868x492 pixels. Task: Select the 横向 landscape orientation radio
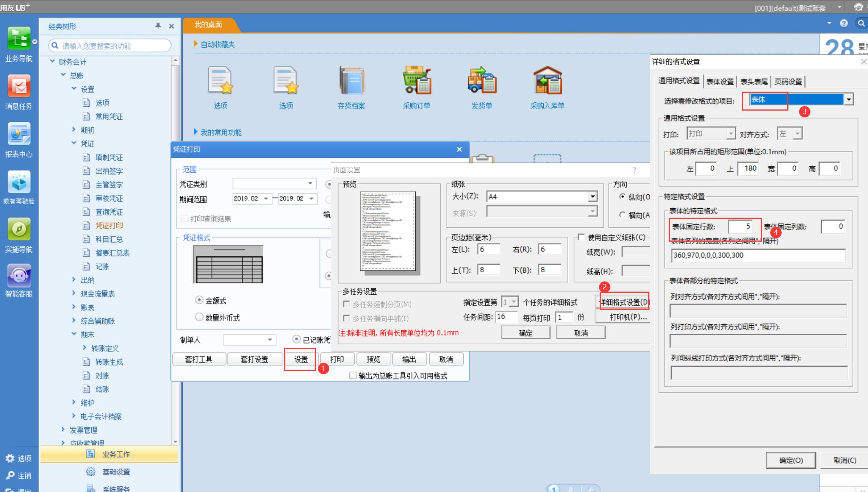click(x=622, y=215)
